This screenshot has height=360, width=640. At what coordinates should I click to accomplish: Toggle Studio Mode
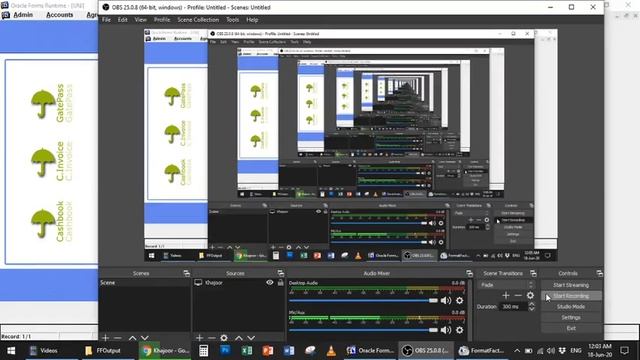pos(571,307)
